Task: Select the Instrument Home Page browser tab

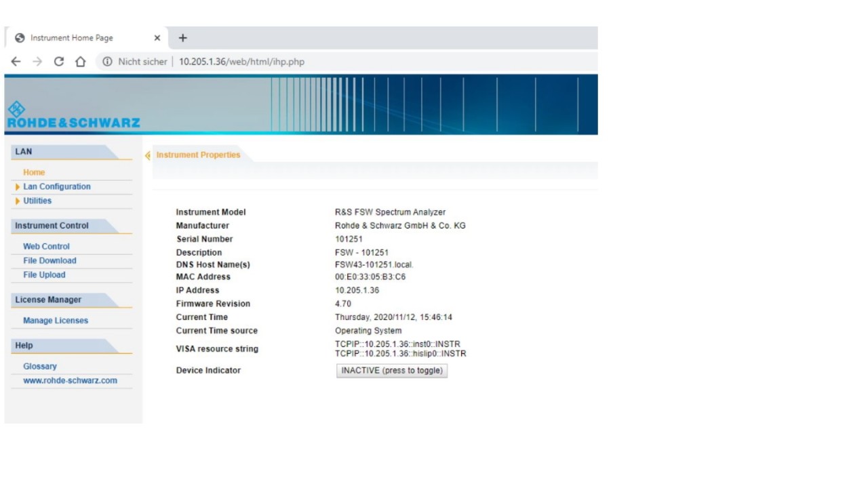Action: pos(87,38)
